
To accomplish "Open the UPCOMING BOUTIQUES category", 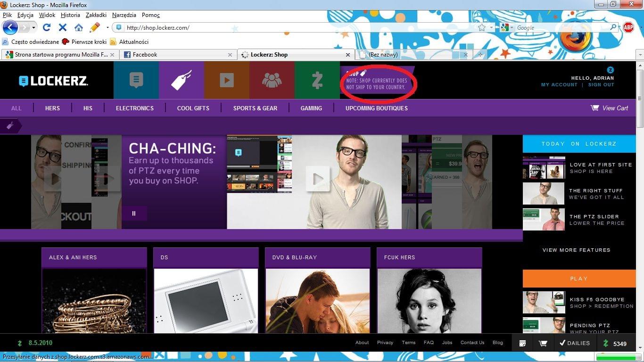I will (x=377, y=108).
